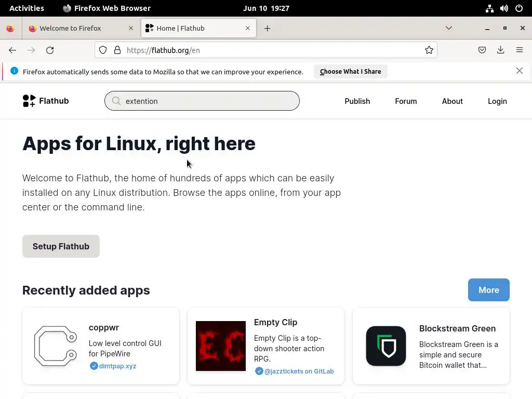Click More for recently added apps
The image size is (532, 399).
pyautogui.click(x=488, y=290)
